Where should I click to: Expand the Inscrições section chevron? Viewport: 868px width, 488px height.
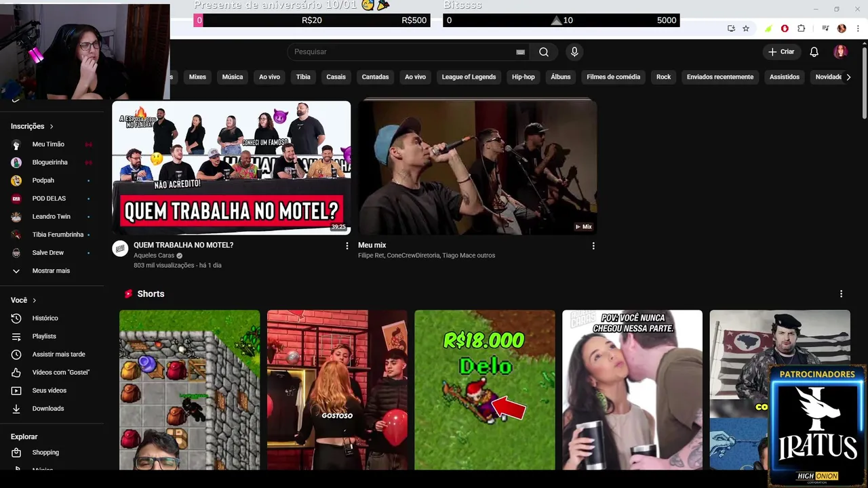tap(51, 127)
